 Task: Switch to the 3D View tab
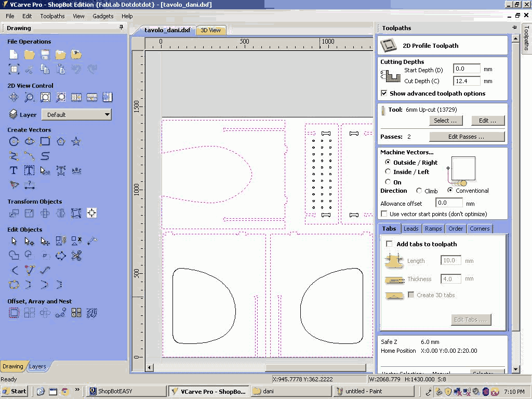point(211,30)
